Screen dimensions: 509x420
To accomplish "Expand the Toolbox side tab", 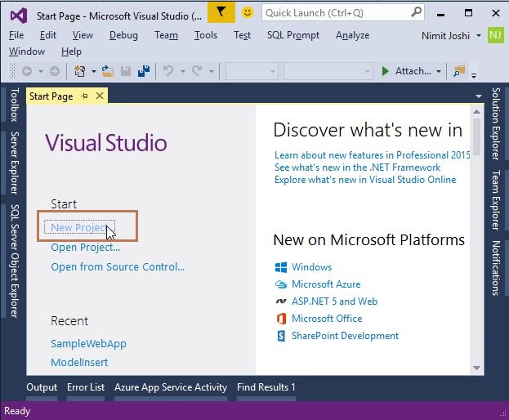I will point(14,105).
